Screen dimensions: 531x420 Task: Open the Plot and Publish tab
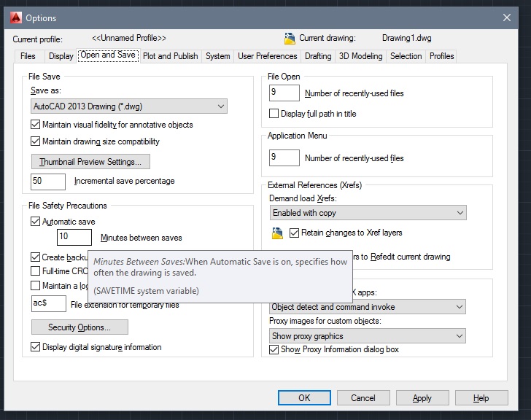tap(170, 56)
